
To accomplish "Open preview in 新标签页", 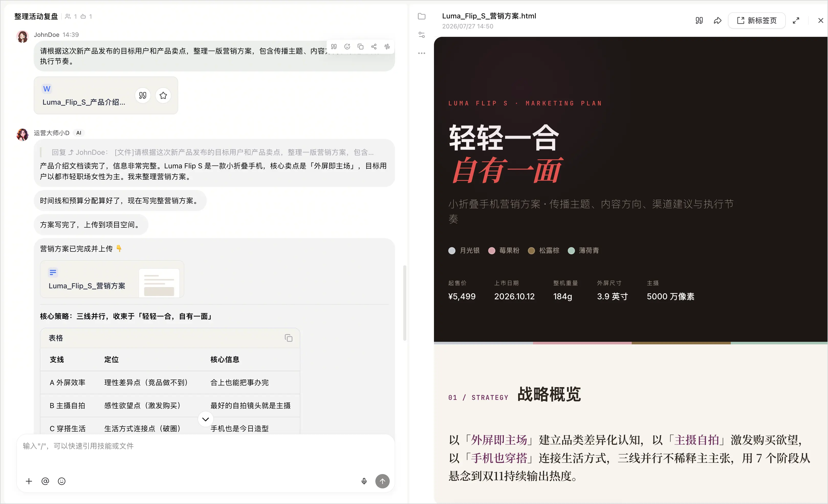I will coord(756,20).
